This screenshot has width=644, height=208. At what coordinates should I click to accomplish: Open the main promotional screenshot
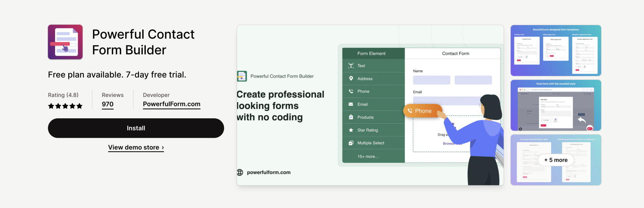tap(370, 105)
